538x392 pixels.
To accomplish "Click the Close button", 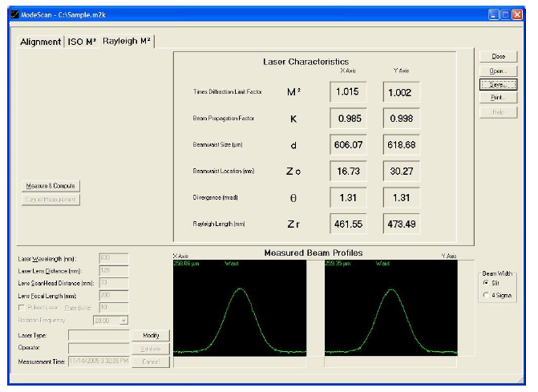I will pos(498,56).
